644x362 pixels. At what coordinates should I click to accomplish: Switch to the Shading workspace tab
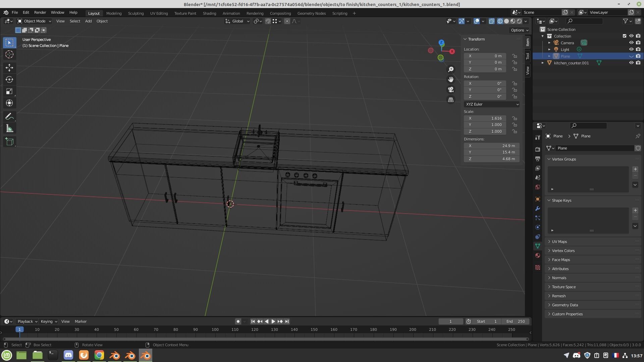[209, 13]
